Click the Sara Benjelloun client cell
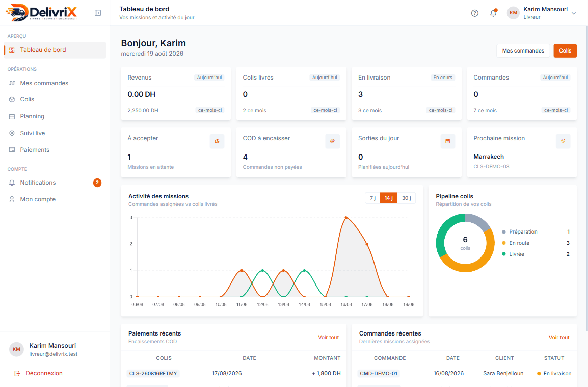The width and height of the screenshot is (588, 387). pyautogui.click(x=503, y=373)
